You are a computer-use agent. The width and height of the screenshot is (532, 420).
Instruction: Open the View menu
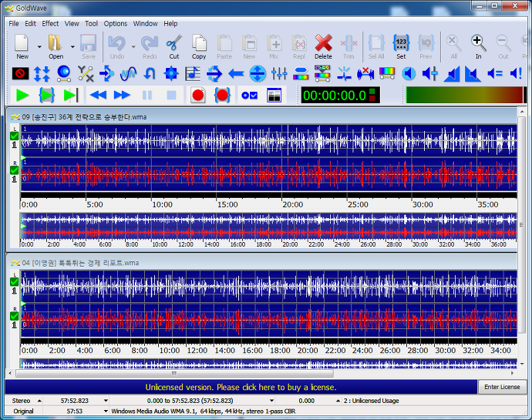click(72, 23)
